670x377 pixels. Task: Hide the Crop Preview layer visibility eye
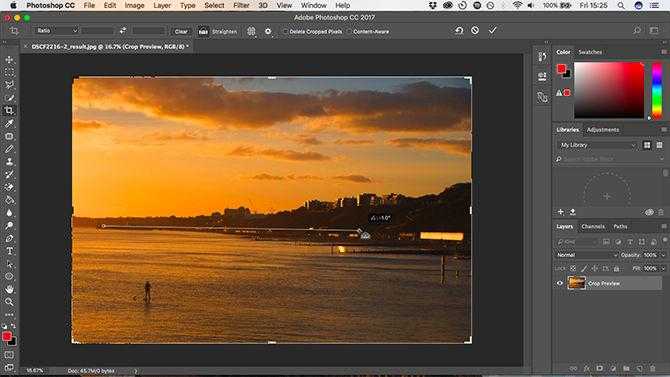pos(560,283)
